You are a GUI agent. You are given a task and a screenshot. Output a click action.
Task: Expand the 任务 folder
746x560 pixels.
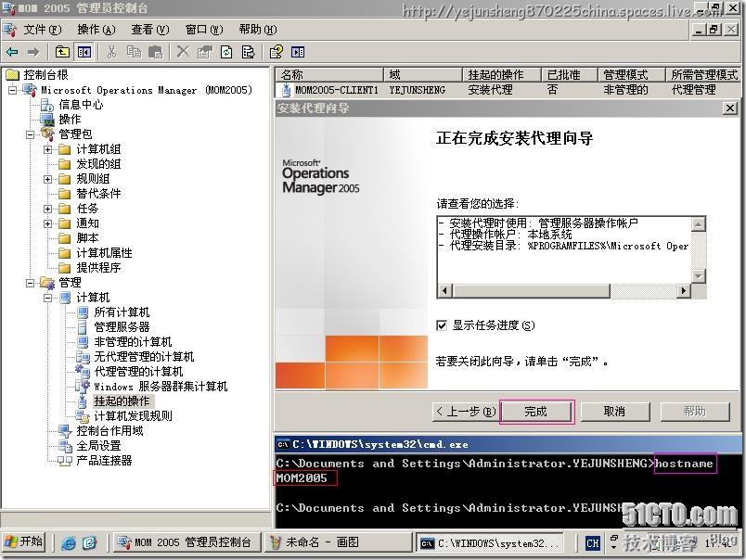pos(47,209)
